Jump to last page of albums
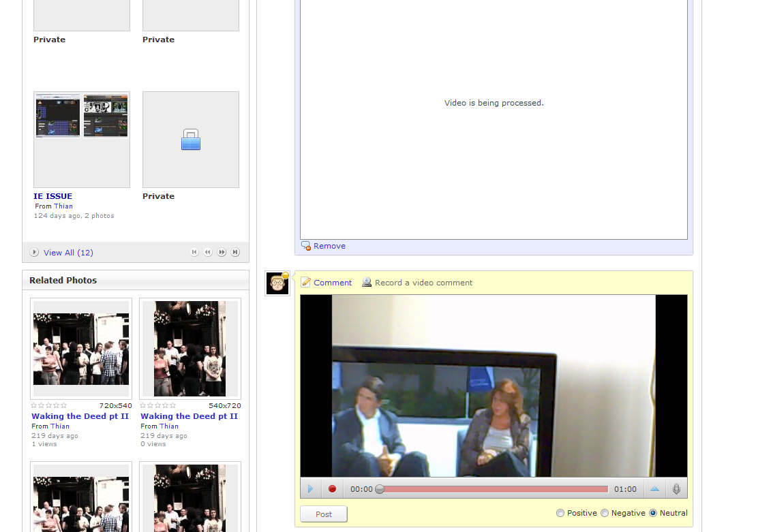 click(x=235, y=252)
